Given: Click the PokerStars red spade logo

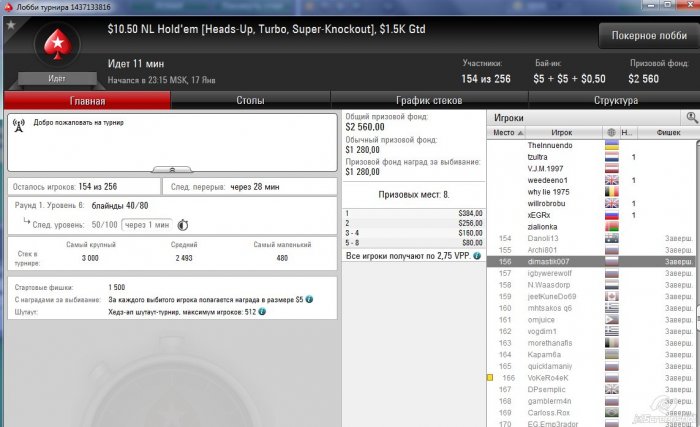Looking at the screenshot, I should [x=57, y=44].
